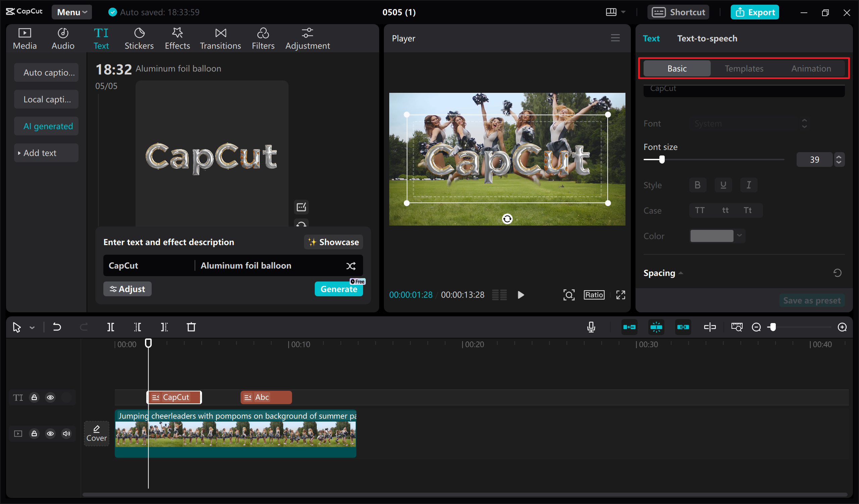Viewport: 859px width, 504px height.
Task: Lock the video track
Action: coord(34,434)
